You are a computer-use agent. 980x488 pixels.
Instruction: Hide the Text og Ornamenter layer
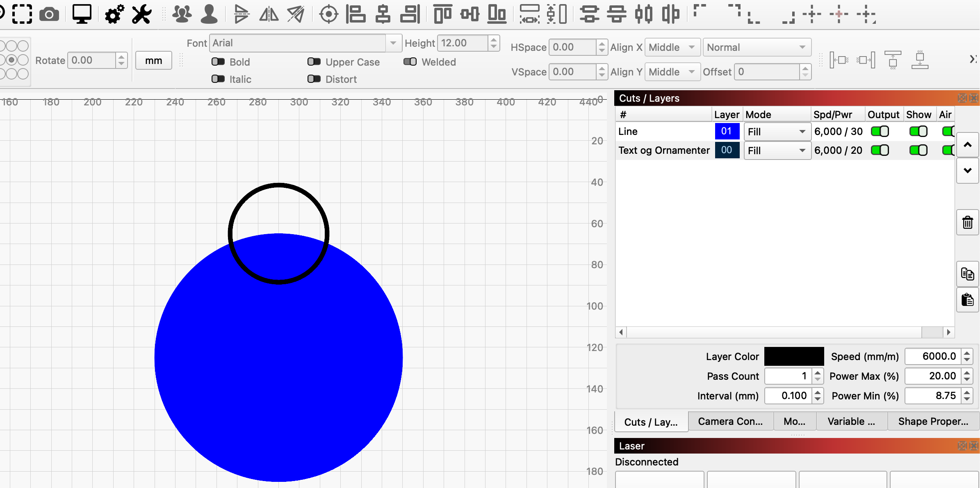(918, 151)
